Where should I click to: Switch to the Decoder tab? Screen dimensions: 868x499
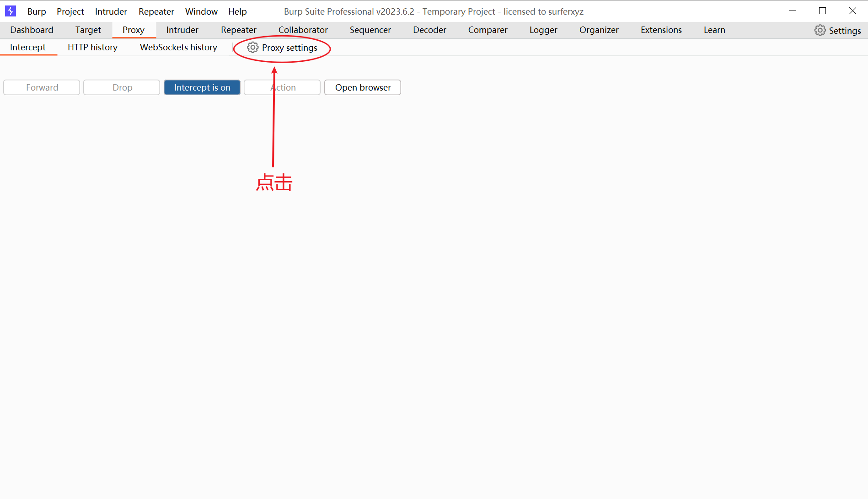click(429, 30)
